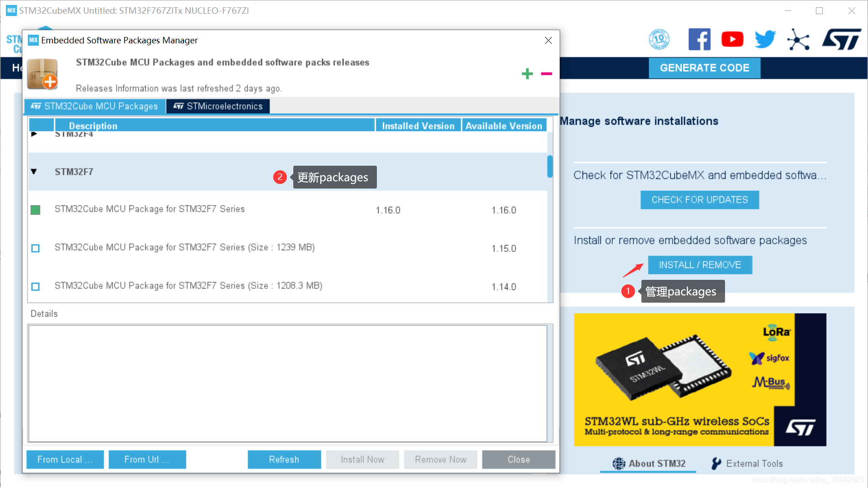
Task: Click the Remove Now button
Action: coord(440,459)
